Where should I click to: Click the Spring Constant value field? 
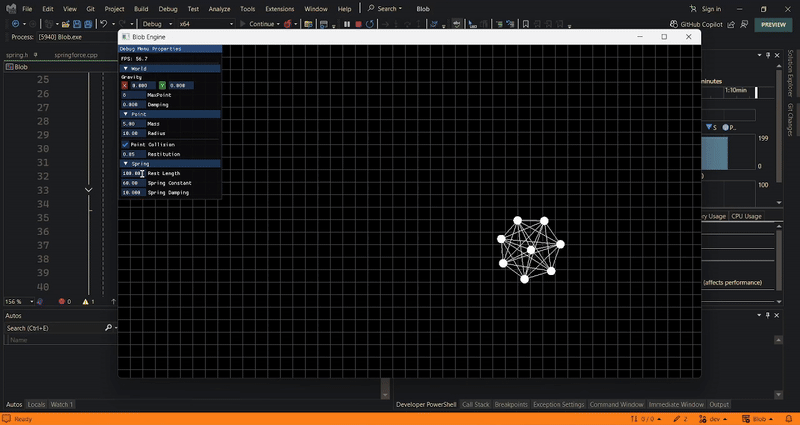[133, 183]
